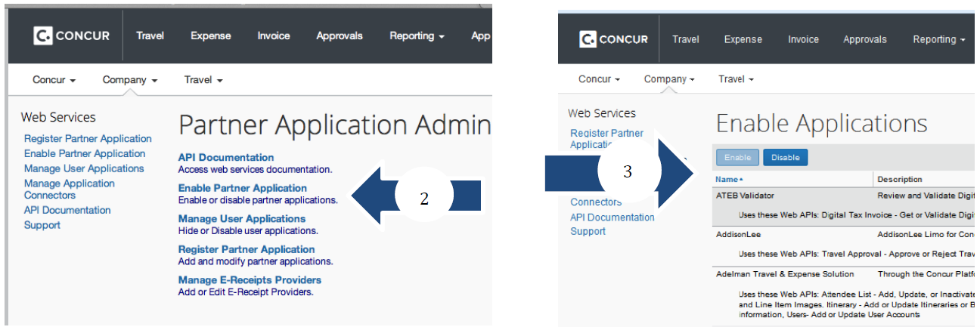Open Expense in Partner Application Admin top bar

(x=211, y=35)
